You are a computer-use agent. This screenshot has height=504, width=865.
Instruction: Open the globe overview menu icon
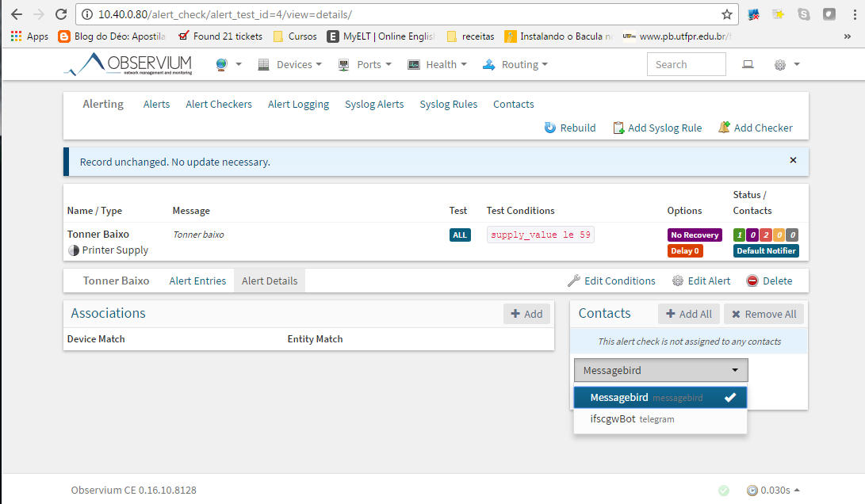pyautogui.click(x=222, y=64)
